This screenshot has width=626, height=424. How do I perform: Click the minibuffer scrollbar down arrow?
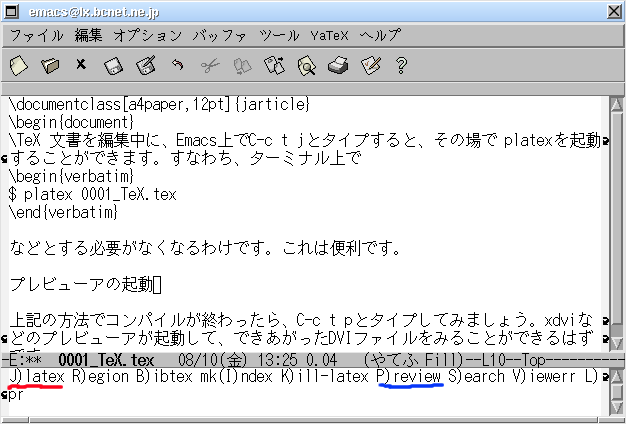616,407
